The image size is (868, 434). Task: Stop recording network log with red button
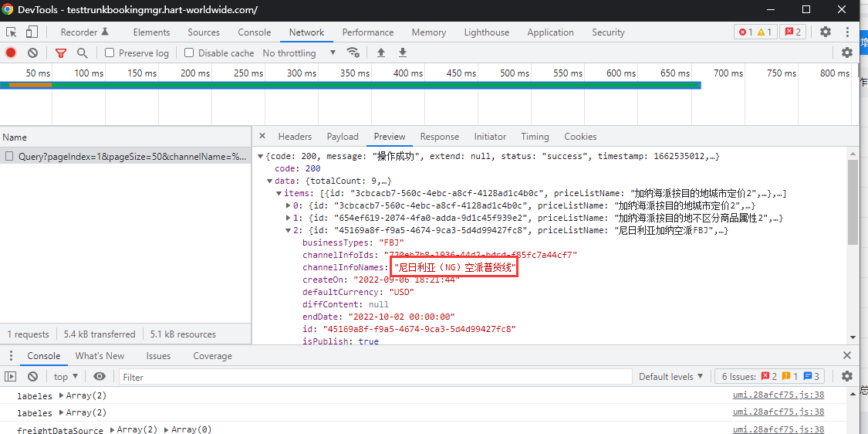point(11,53)
